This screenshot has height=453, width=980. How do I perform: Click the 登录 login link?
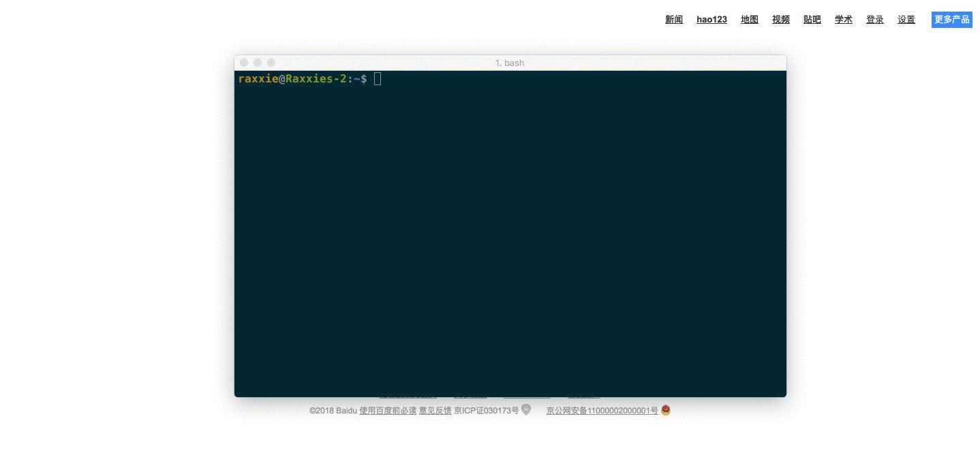(874, 19)
